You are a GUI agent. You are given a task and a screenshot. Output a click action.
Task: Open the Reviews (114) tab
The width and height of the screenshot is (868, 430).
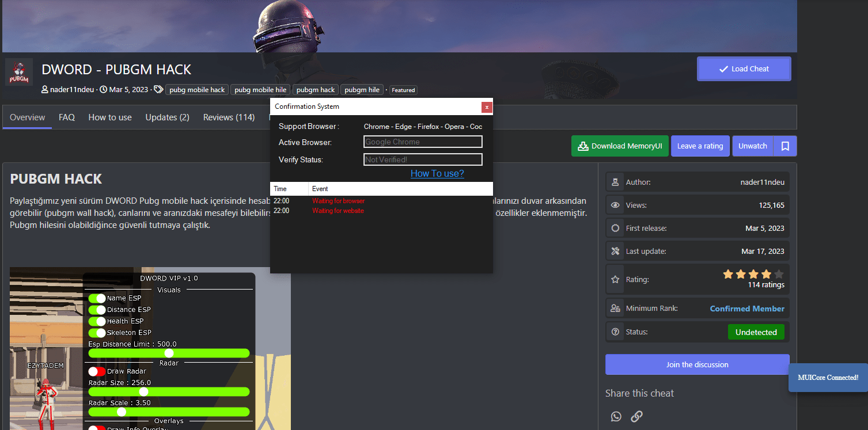[x=229, y=117]
